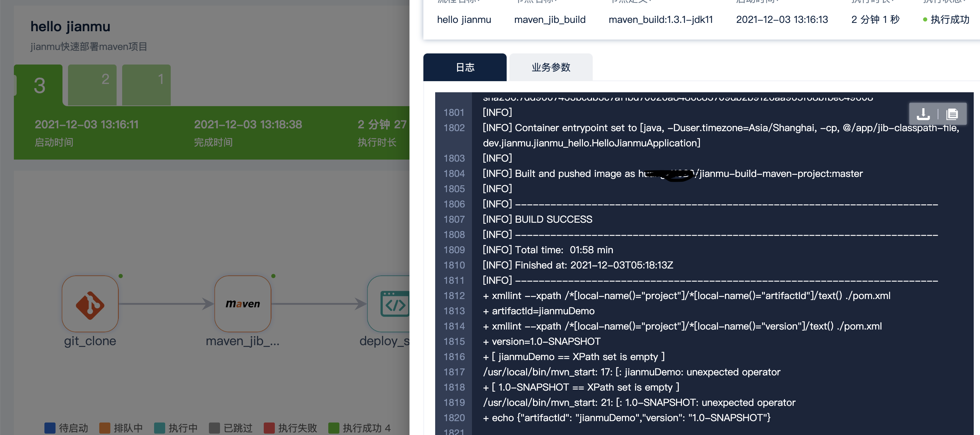Select execution record number 2
The height and width of the screenshot is (435, 980).
click(x=92, y=85)
